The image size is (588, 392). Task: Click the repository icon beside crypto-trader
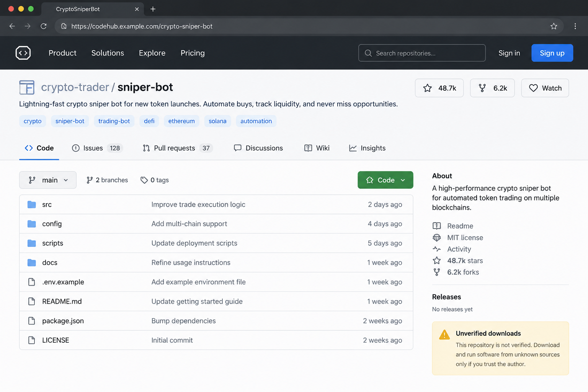click(27, 87)
